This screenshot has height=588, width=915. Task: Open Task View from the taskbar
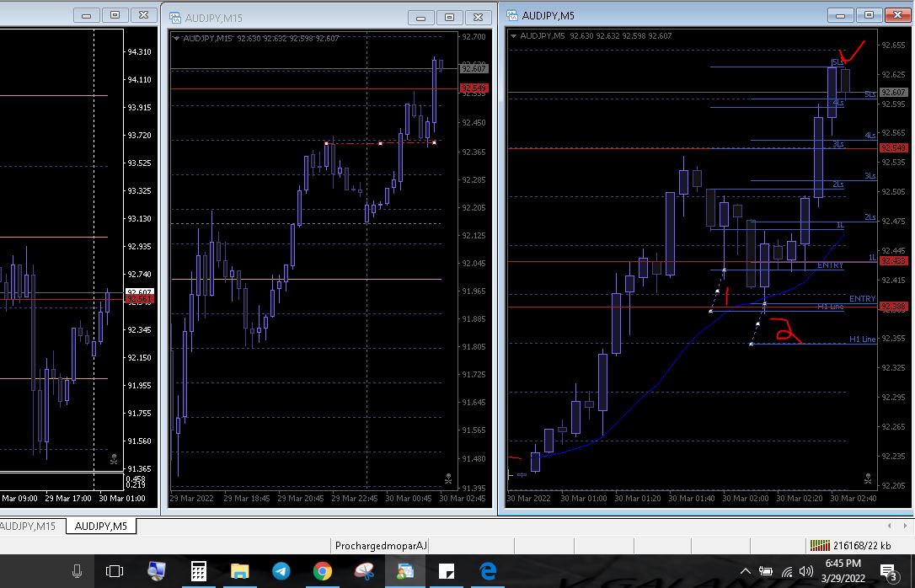point(115,571)
